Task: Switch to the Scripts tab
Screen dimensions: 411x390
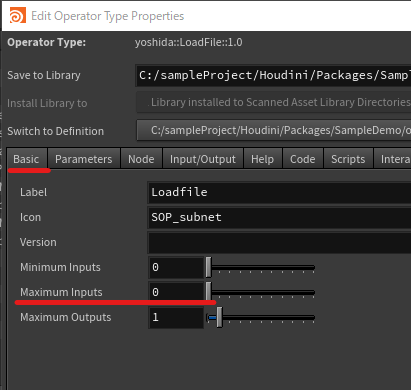Action: 348,159
